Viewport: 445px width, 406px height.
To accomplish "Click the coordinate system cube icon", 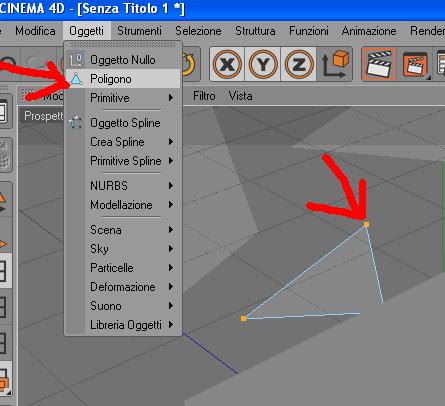I will point(335,64).
